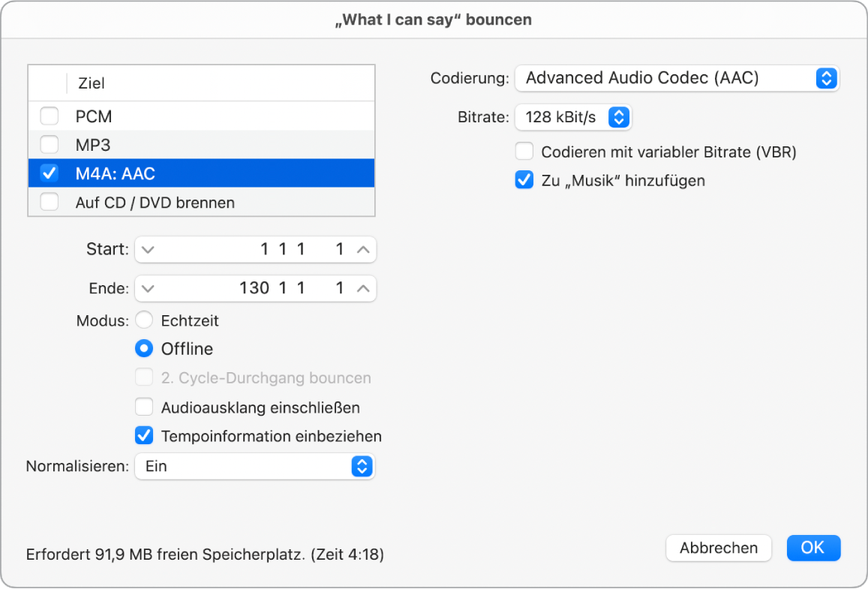The width and height of the screenshot is (868, 589).
Task: Enable the PCM bounce destination
Action: point(50,116)
